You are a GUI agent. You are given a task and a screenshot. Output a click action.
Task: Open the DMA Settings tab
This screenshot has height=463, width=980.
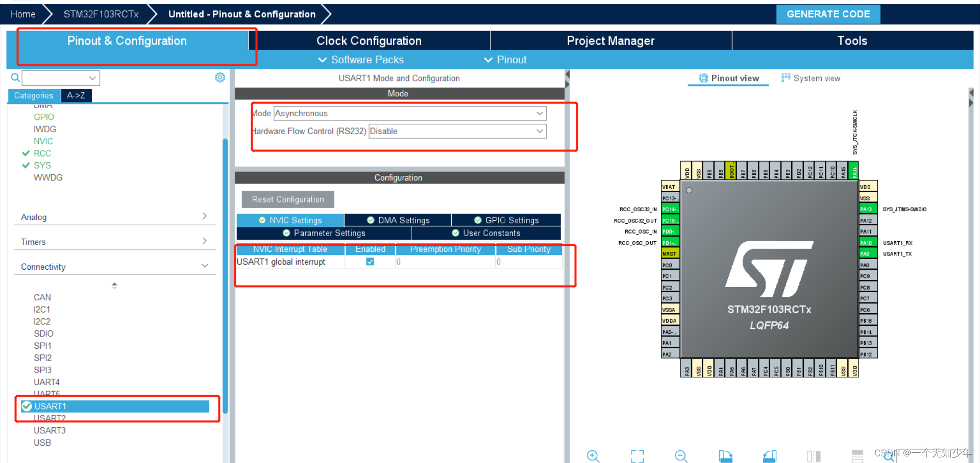[x=398, y=220]
